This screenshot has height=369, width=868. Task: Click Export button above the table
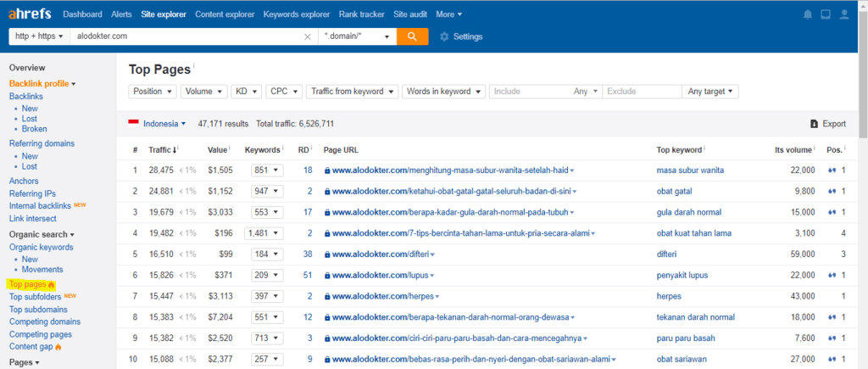(828, 124)
